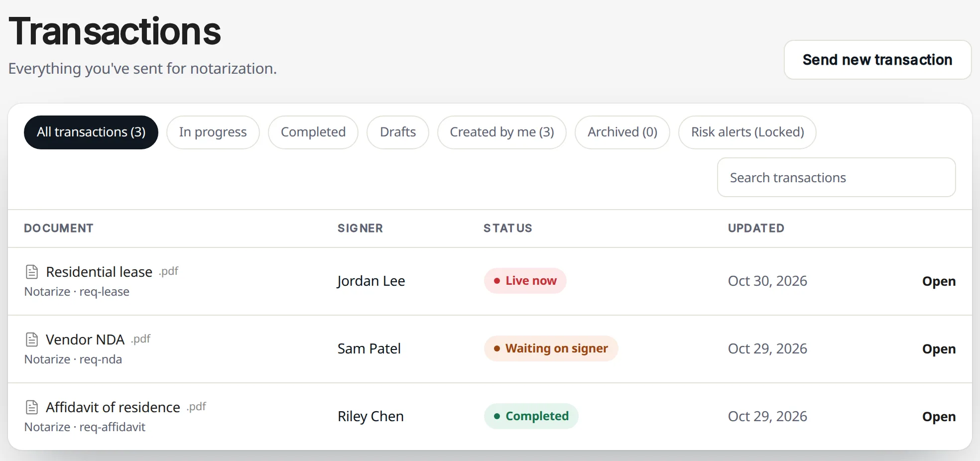Click the STATUS column header
This screenshot has width=980, height=461.
point(507,229)
